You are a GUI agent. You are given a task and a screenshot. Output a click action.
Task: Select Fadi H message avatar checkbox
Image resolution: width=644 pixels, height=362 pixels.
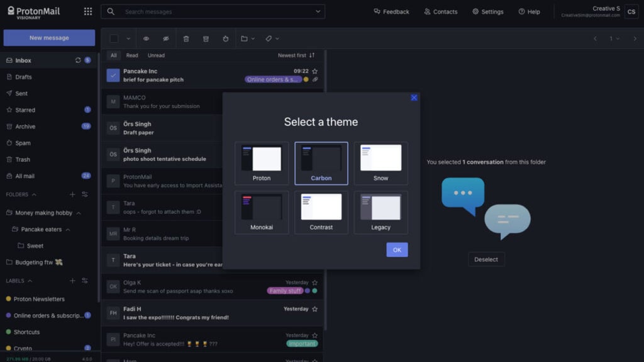coord(113,313)
